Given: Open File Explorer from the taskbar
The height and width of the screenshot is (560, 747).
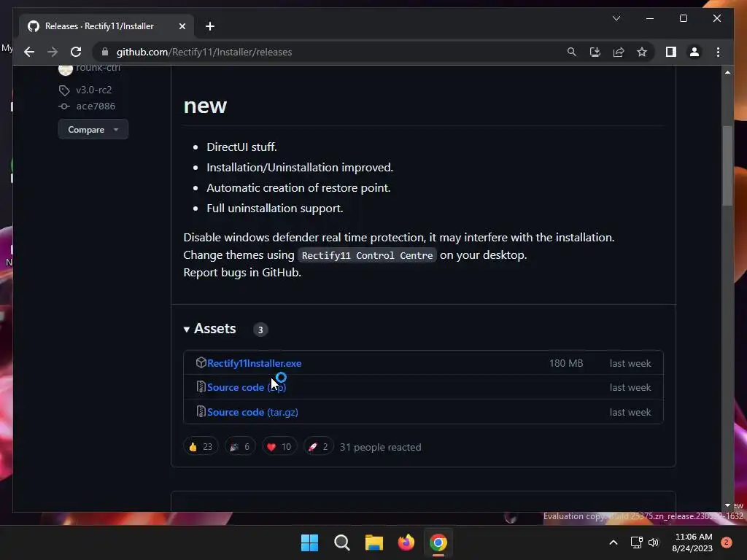Looking at the screenshot, I should [x=374, y=542].
